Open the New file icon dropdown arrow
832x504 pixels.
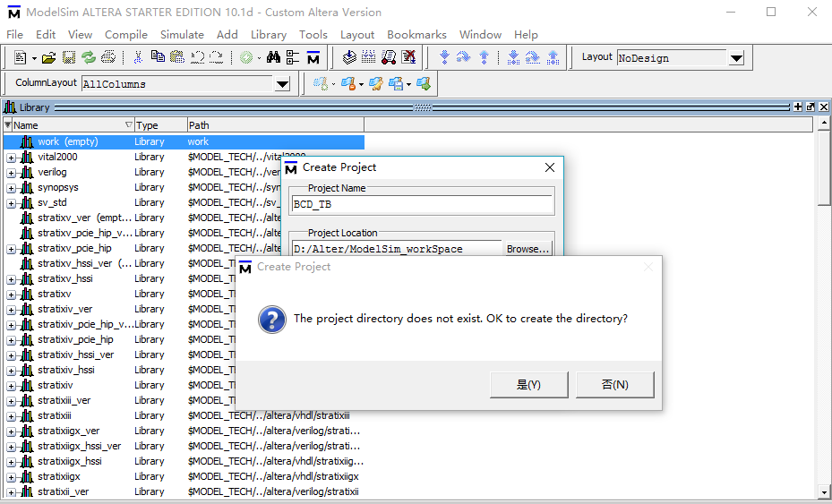tap(34, 58)
